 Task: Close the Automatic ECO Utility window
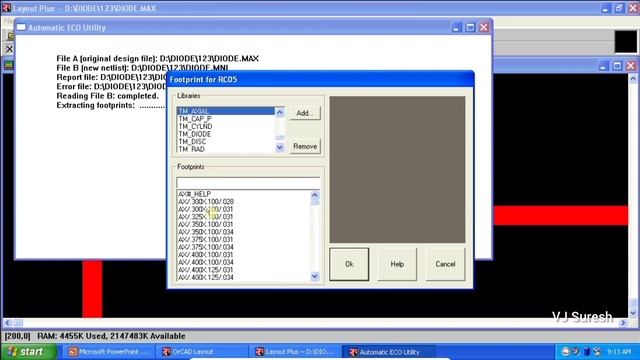pos(484,27)
